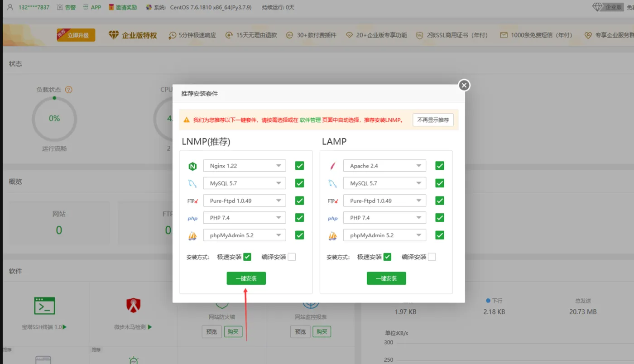
Task: Click the Apache feather icon in LAMP
Action: click(x=332, y=166)
